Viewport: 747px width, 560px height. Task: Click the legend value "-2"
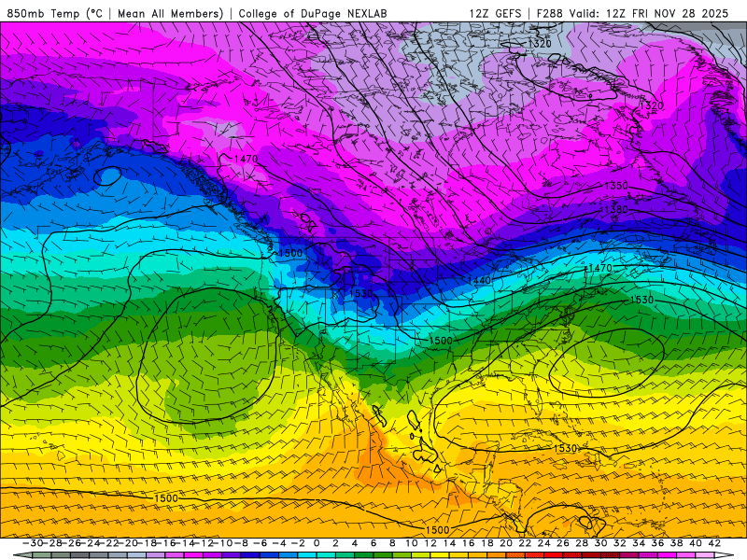coord(298,543)
